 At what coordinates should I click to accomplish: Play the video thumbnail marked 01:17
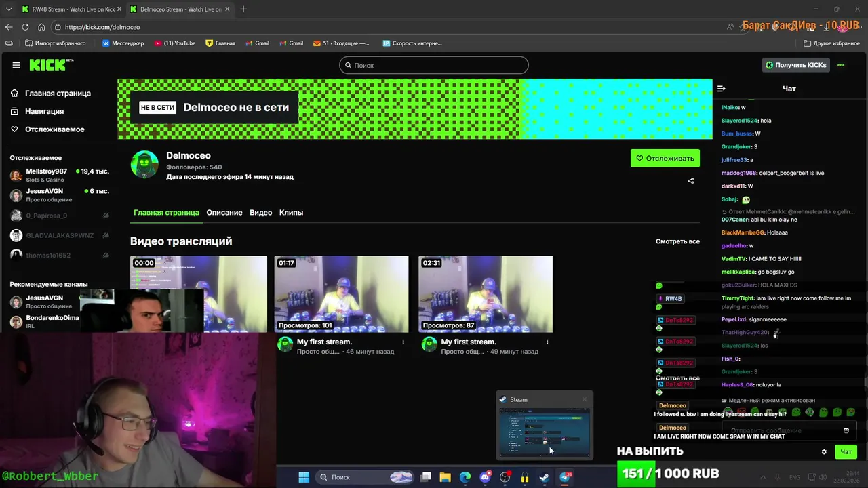(341, 294)
